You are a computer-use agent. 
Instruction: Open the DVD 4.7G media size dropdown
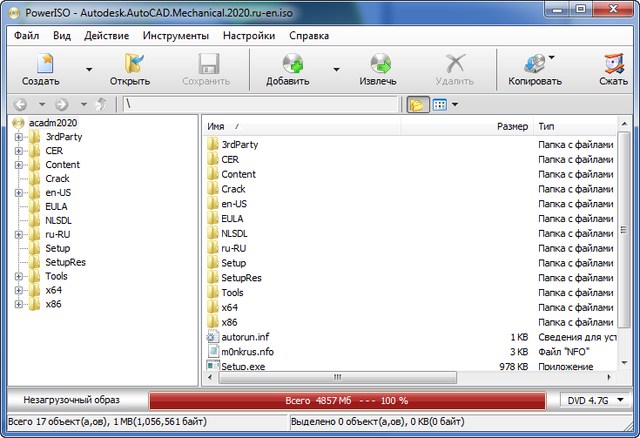(595, 400)
